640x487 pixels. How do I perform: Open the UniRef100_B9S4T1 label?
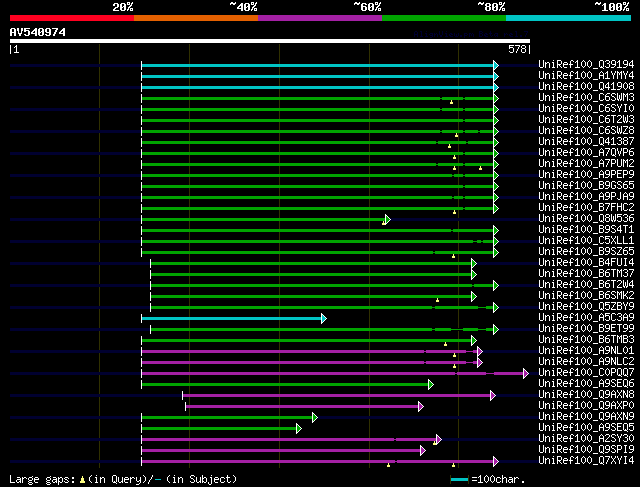(x=586, y=229)
